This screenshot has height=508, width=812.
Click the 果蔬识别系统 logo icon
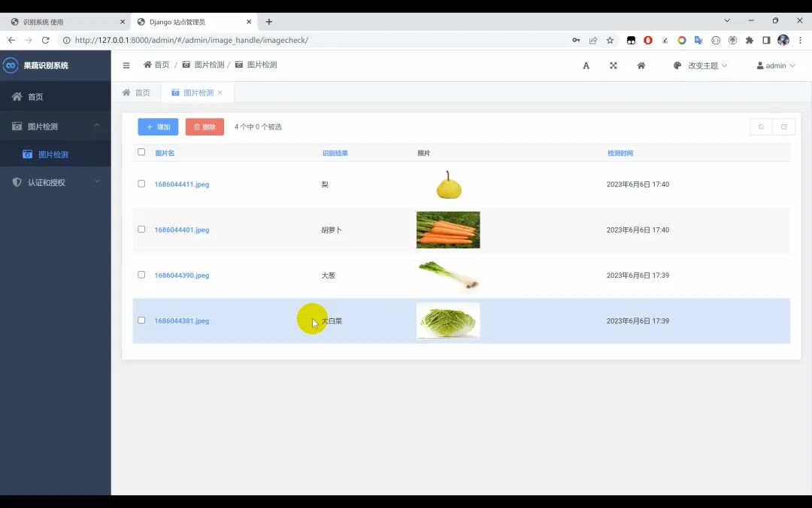click(11, 65)
